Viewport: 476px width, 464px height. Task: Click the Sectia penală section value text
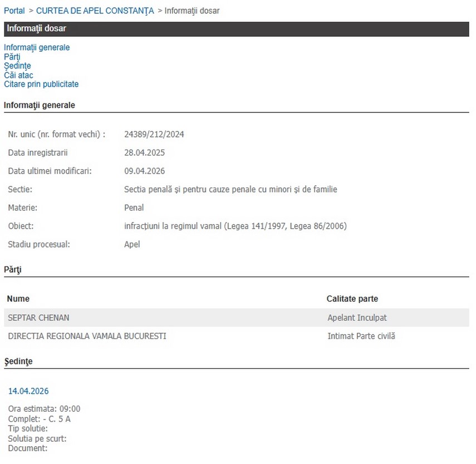[230, 189]
